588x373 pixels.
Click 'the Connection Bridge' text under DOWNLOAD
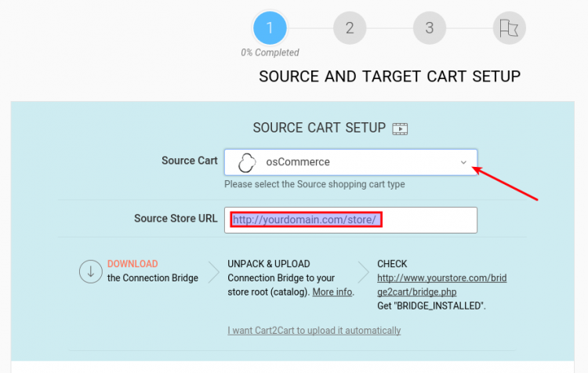point(153,278)
